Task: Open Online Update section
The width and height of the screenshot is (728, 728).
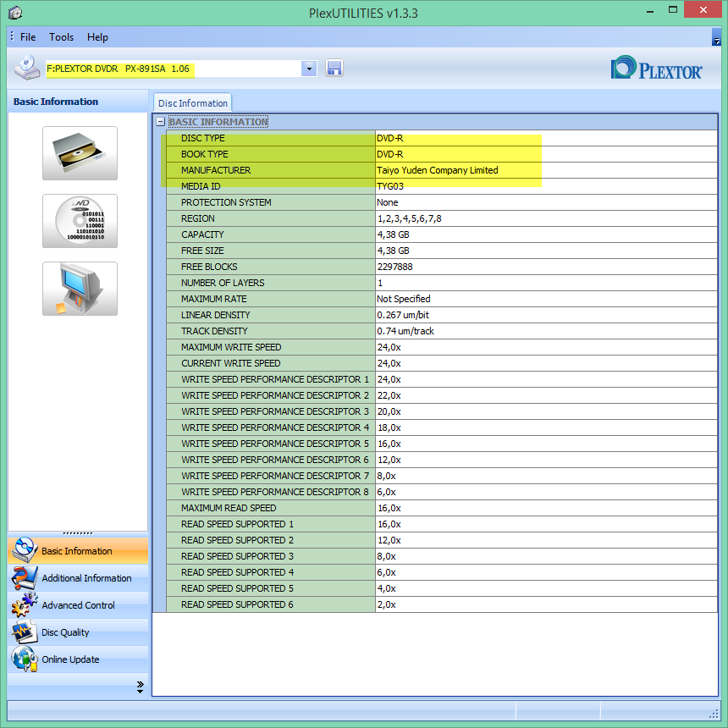Action: point(78,659)
